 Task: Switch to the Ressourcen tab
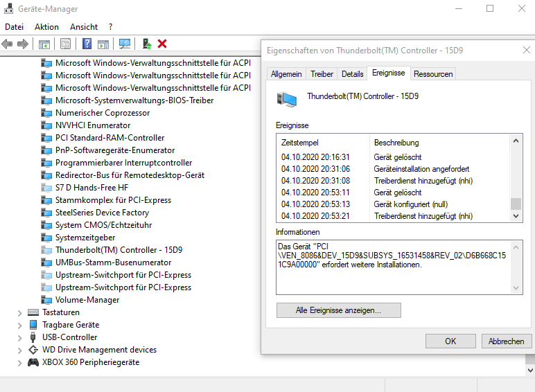(433, 74)
